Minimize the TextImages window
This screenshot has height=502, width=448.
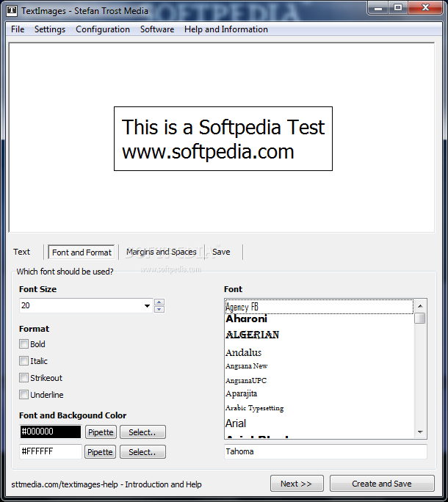click(378, 7)
